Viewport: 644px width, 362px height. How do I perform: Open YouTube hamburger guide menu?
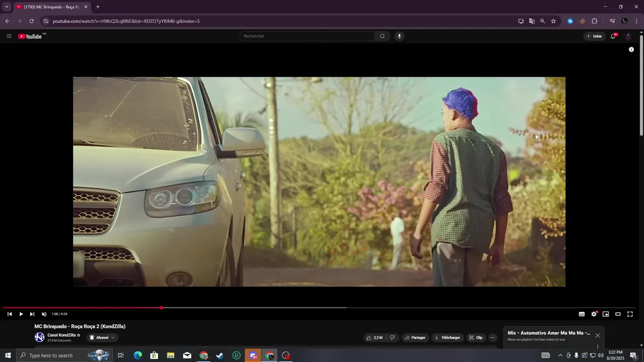(9, 36)
